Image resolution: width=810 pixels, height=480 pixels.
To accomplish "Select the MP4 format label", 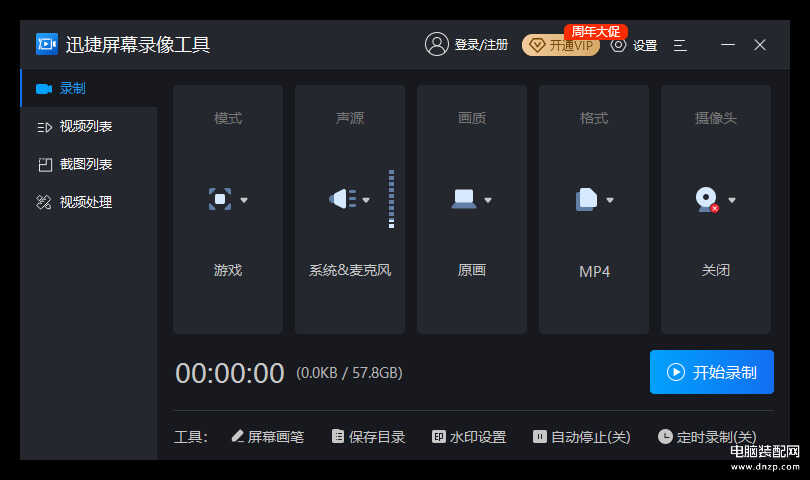I will coord(594,271).
